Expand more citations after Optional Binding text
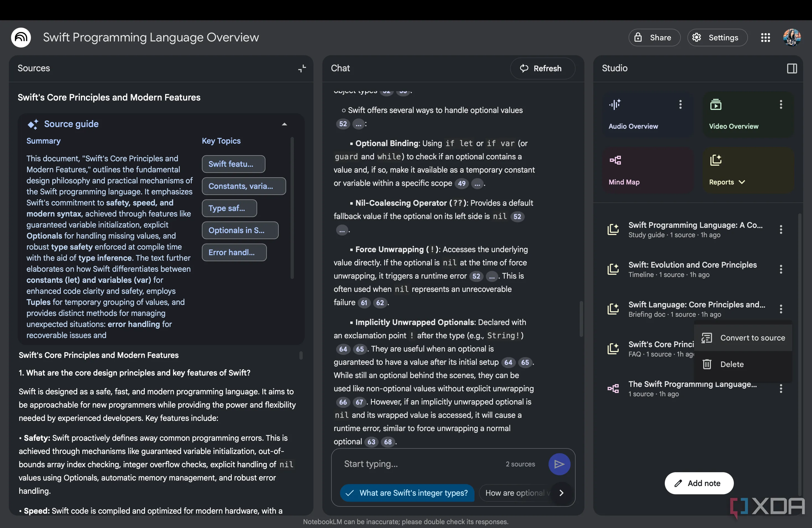The image size is (812, 528). 477,184
